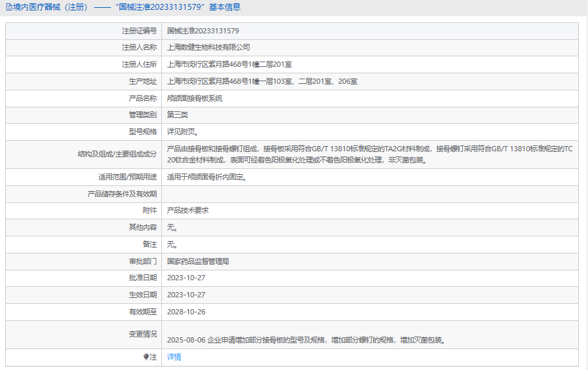Click 适用于颅颌面骨折内固定 text
This screenshot has width=588, height=370.
pos(206,177)
